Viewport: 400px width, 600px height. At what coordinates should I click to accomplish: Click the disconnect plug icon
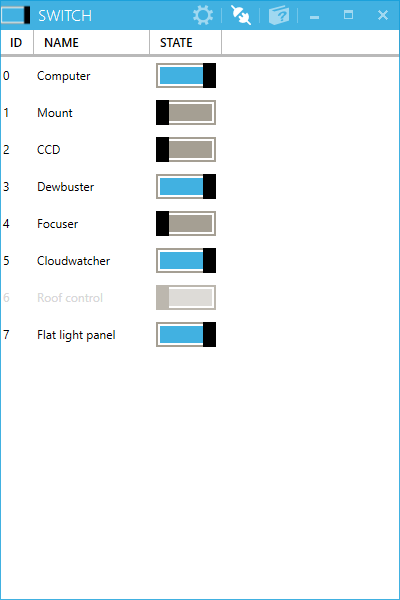pos(241,15)
